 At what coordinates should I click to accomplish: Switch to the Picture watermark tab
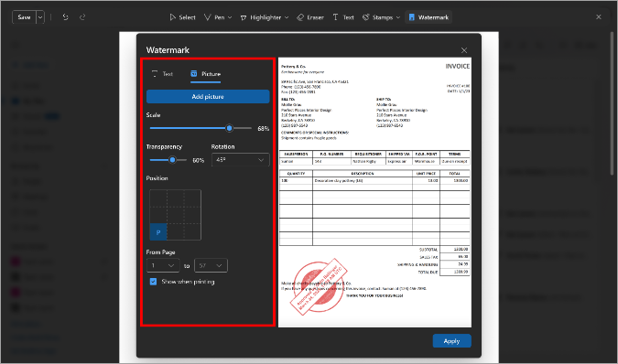point(205,74)
